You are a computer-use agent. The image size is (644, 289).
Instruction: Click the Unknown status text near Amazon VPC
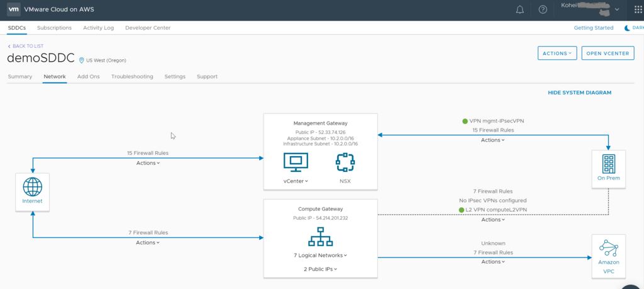pos(493,244)
